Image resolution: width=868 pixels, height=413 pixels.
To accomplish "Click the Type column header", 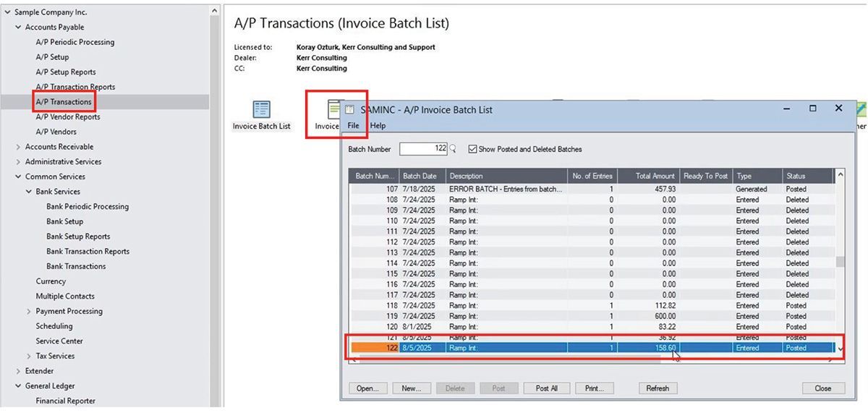I will click(x=757, y=176).
